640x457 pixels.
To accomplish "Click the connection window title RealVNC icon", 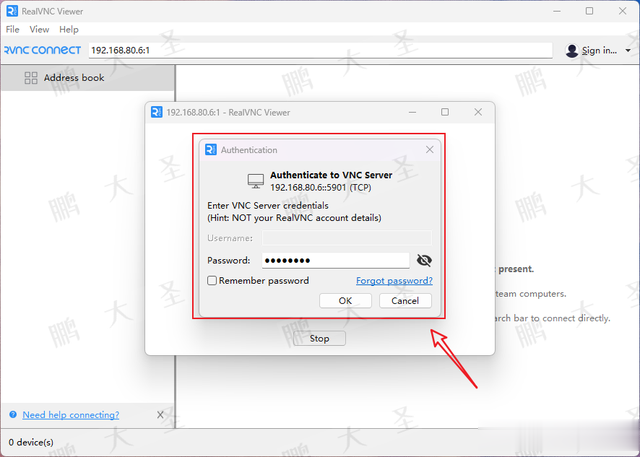I will [x=157, y=112].
